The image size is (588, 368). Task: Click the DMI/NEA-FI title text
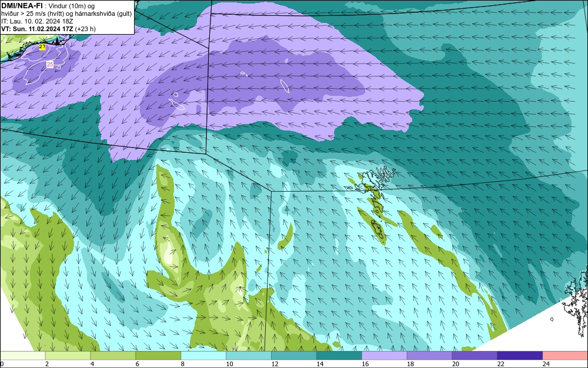[x=21, y=6]
